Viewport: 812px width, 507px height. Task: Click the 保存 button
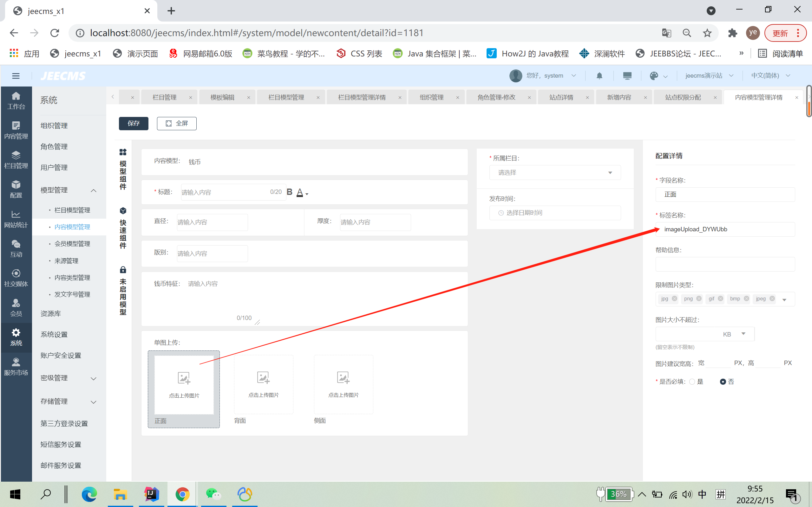coord(134,123)
